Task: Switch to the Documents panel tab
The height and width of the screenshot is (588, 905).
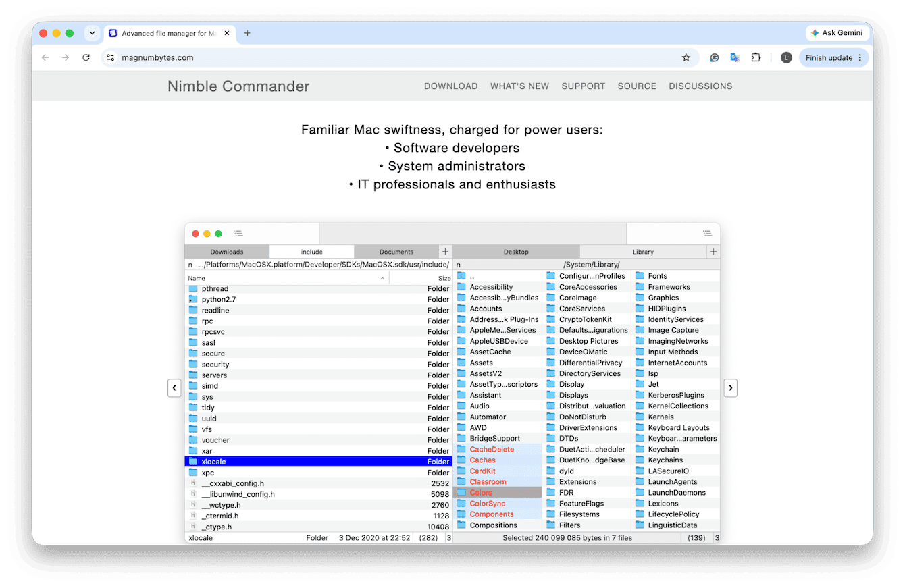Action: click(396, 252)
